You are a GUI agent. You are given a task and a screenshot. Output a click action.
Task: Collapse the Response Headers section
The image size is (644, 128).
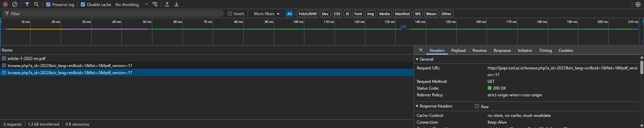(434, 106)
